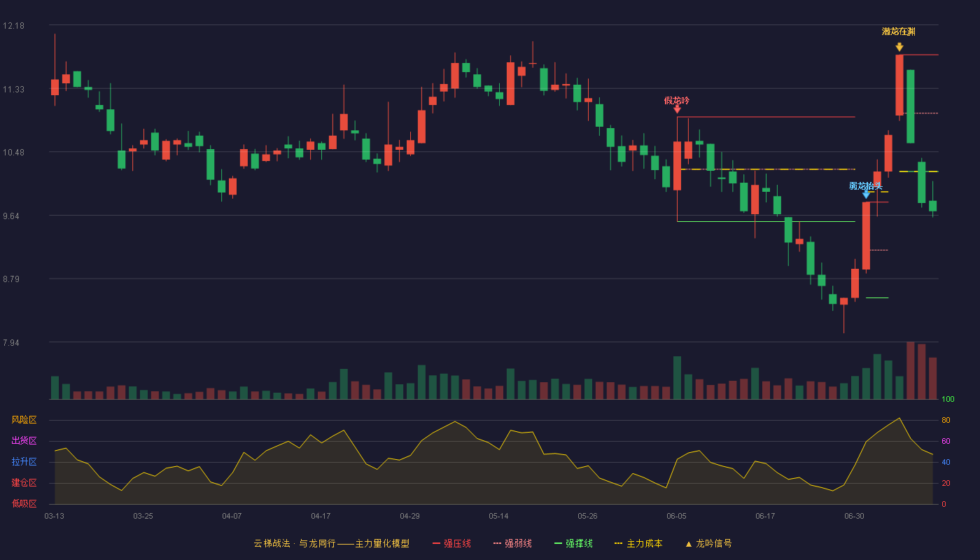Click the 06-17 date label
980x560 pixels.
coord(765,516)
